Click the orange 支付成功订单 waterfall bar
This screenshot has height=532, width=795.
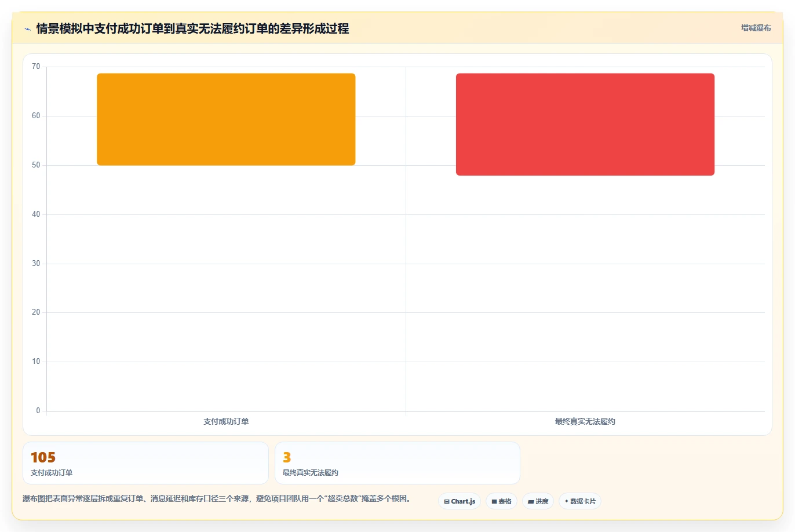click(226, 119)
